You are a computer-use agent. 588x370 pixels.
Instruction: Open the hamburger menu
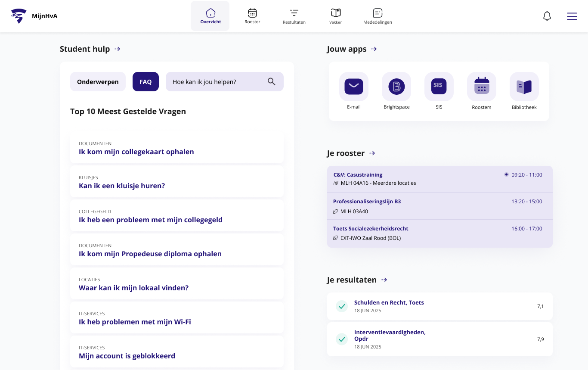pos(572,16)
